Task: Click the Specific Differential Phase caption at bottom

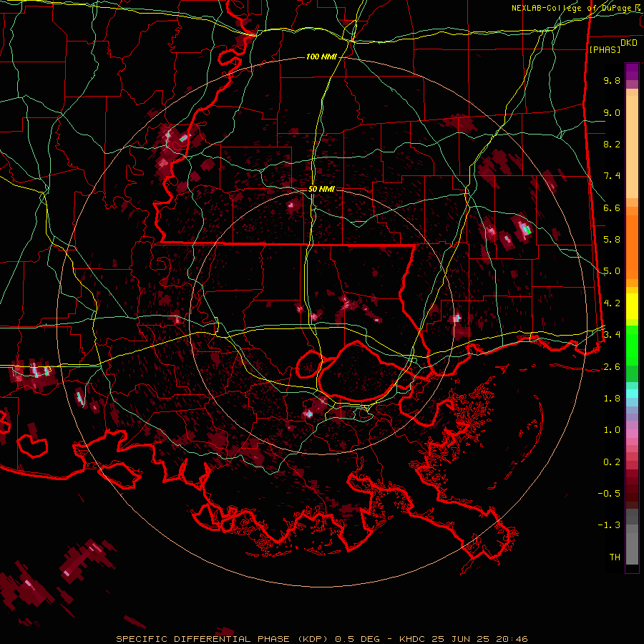Action: pyautogui.click(x=321, y=639)
